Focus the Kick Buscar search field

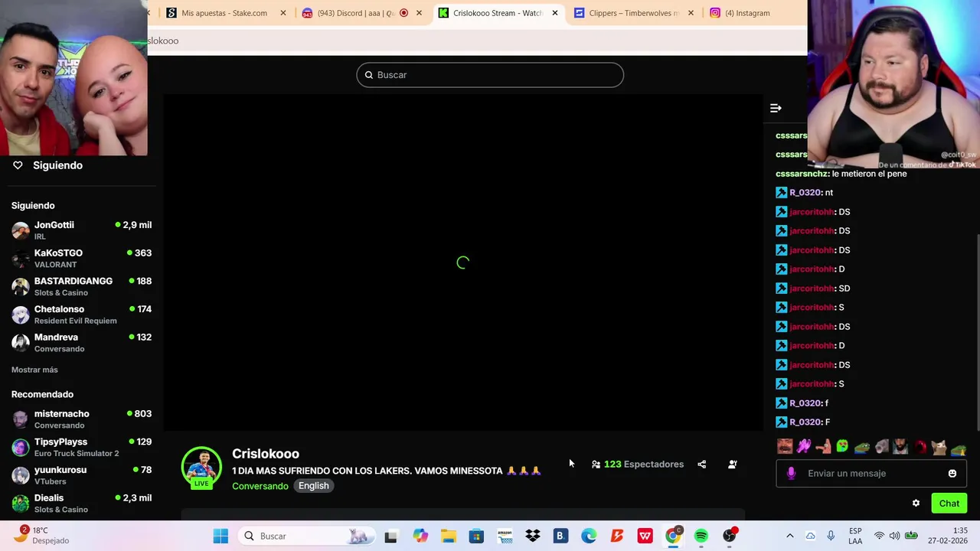490,75
